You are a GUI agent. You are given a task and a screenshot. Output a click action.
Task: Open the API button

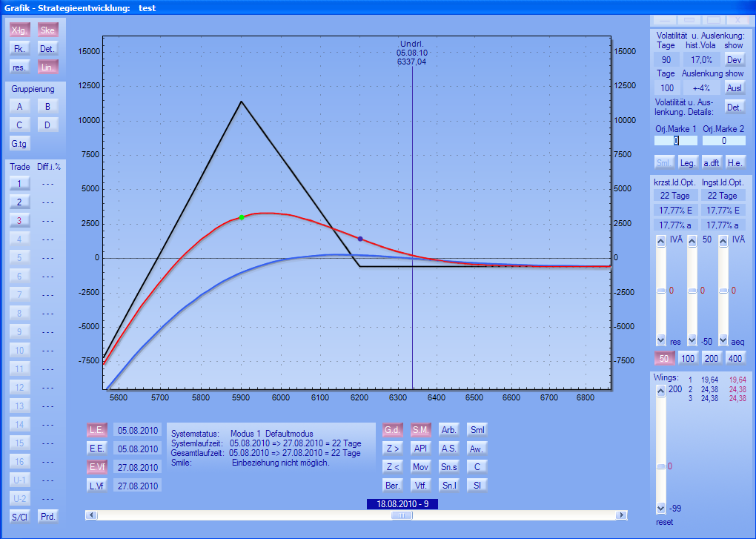pyautogui.click(x=421, y=448)
